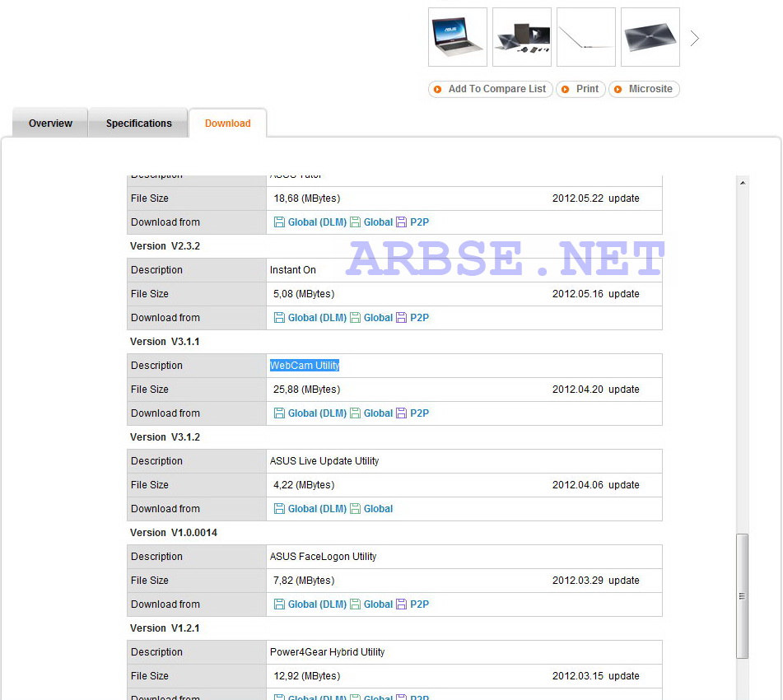The image size is (783, 700).
Task: Download Instant On via Global (DLM)
Action: coord(317,318)
